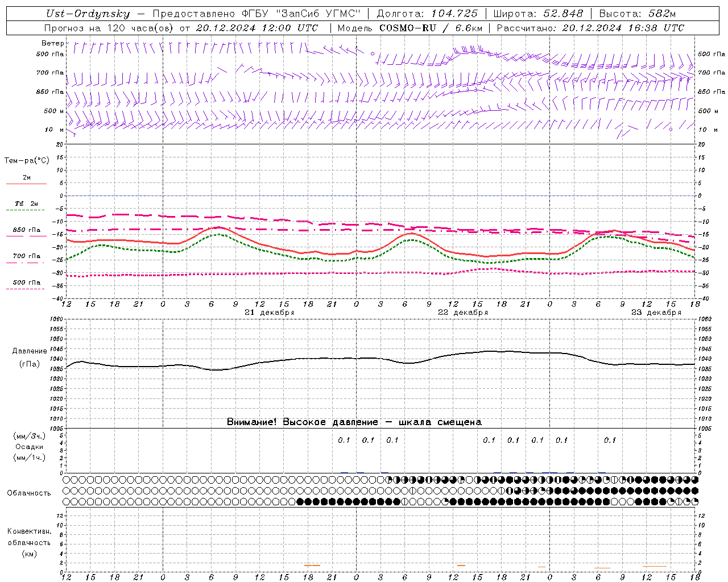Click the '21 декабря' date label

270,313
